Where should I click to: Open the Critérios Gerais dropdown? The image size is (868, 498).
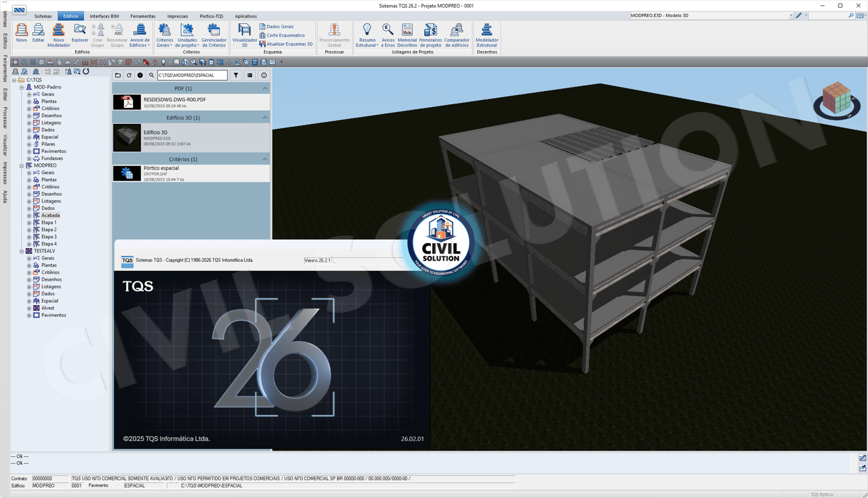point(164,35)
